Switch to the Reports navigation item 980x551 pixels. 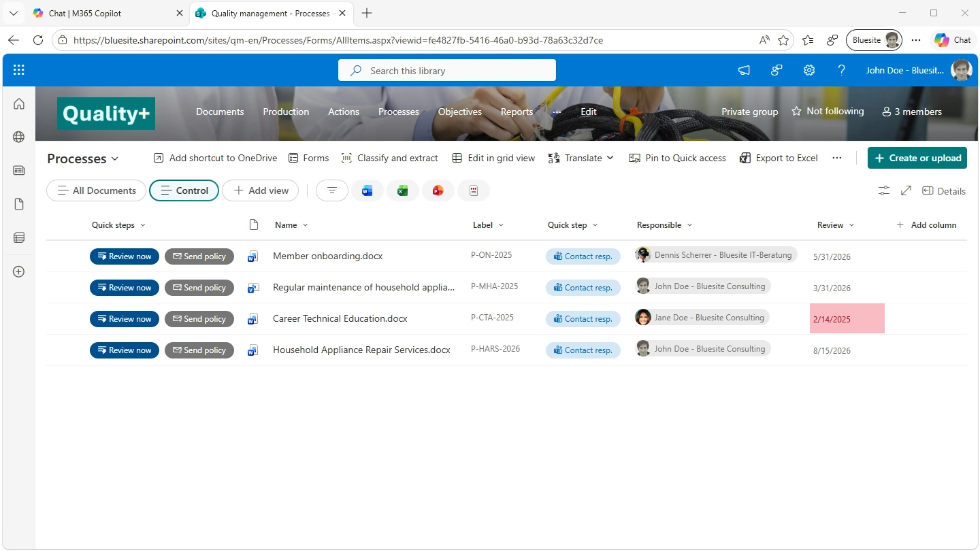pos(516,112)
